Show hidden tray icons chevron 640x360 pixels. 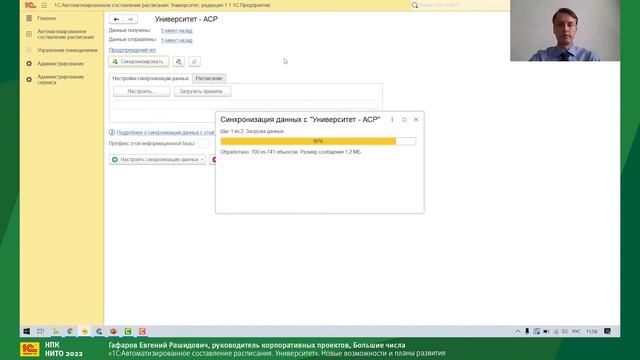pos(518,331)
